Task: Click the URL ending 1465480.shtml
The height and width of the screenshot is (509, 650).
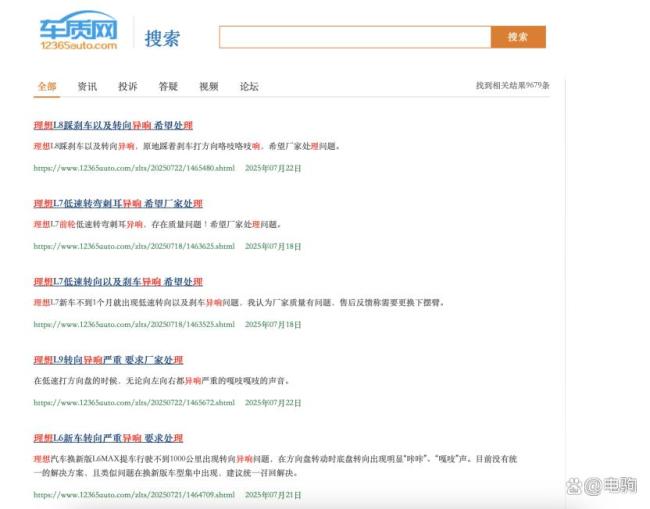Action: point(134,168)
